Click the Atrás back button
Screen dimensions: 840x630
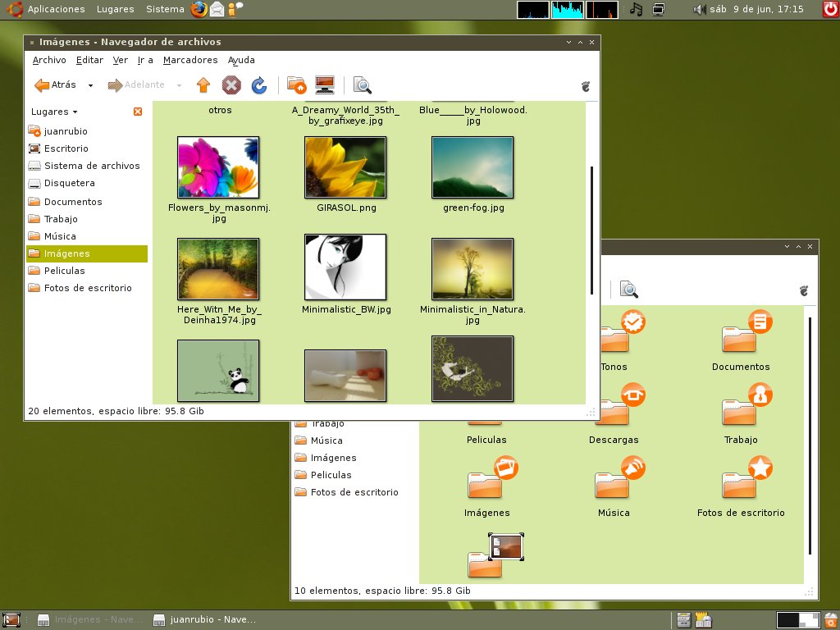click(56, 84)
